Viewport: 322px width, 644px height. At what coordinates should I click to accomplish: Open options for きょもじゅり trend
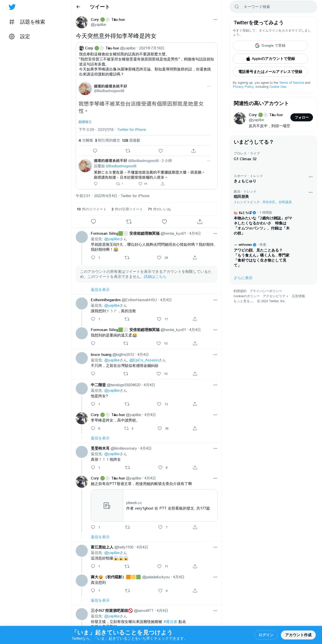[310, 177]
